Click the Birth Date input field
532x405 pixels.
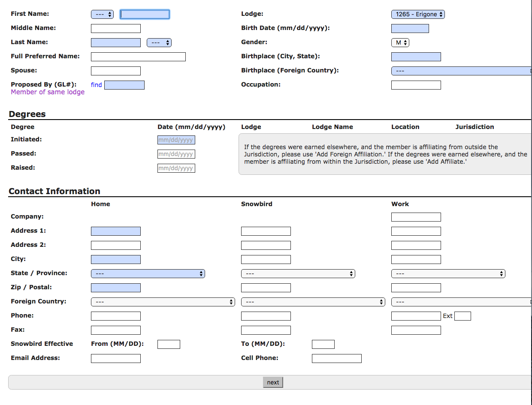click(410, 29)
